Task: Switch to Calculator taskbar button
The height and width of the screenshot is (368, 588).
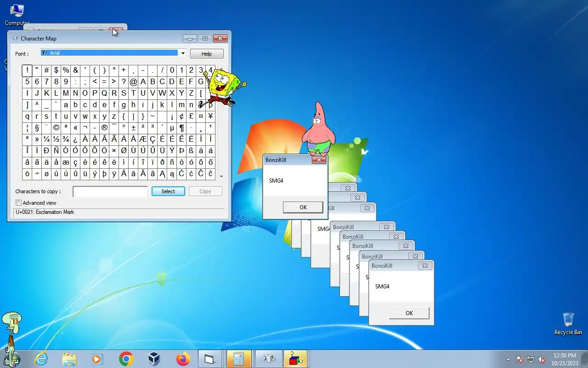Action: tap(238, 359)
